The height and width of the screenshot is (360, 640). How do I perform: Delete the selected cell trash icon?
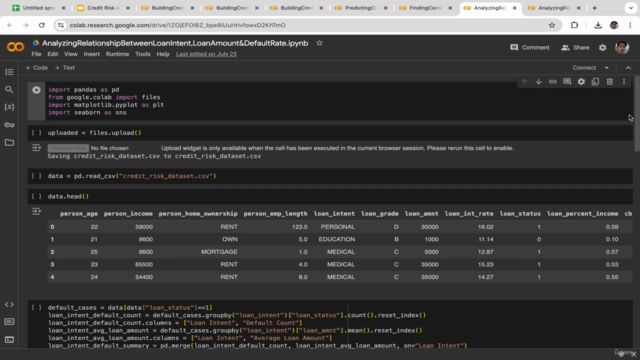tap(610, 82)
